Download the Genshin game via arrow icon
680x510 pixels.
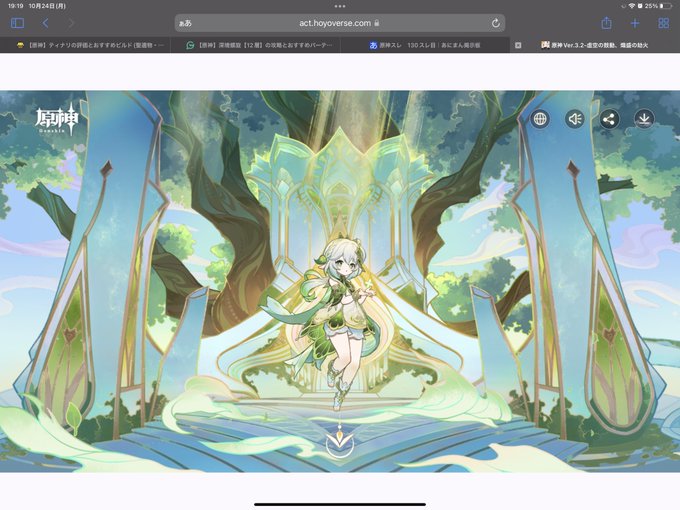point(644,119)
